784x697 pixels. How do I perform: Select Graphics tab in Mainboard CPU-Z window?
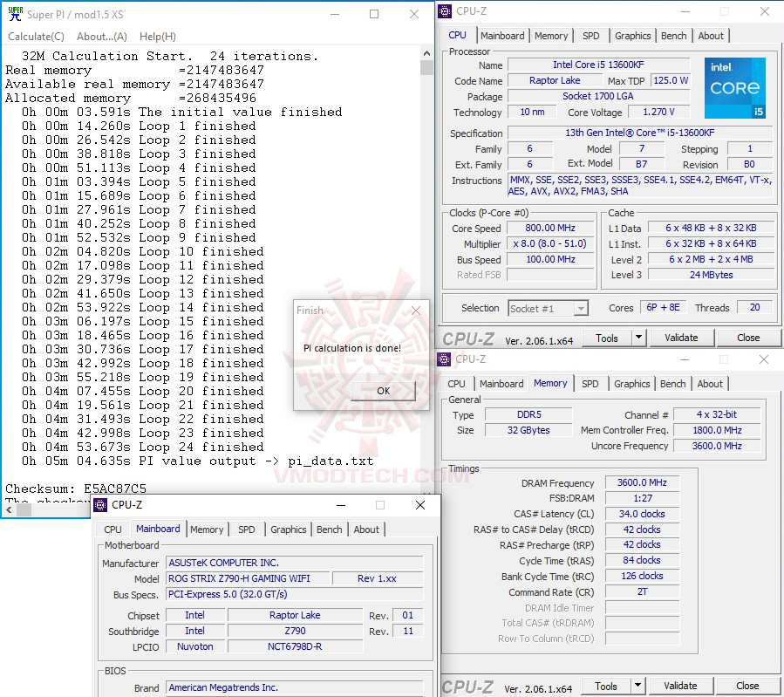tap(288, 530)
